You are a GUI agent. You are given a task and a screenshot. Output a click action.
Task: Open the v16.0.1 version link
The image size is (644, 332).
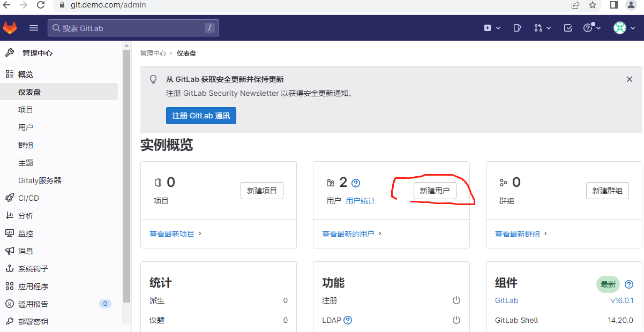(622, 300)
